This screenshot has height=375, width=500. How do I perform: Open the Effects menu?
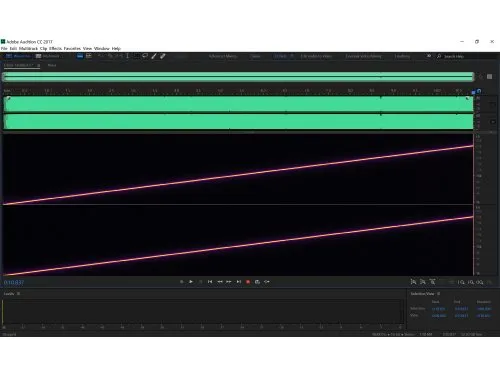coord(55,49)
